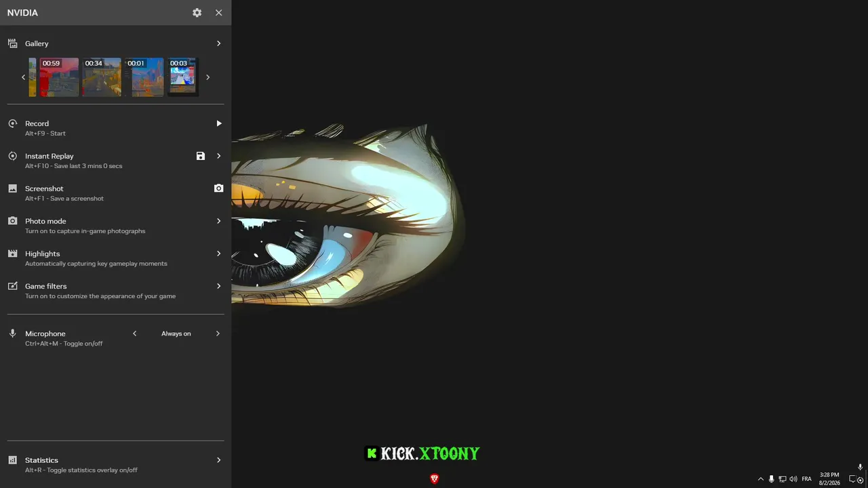Close the NVIDIA overlay panel

pos(218,13)
